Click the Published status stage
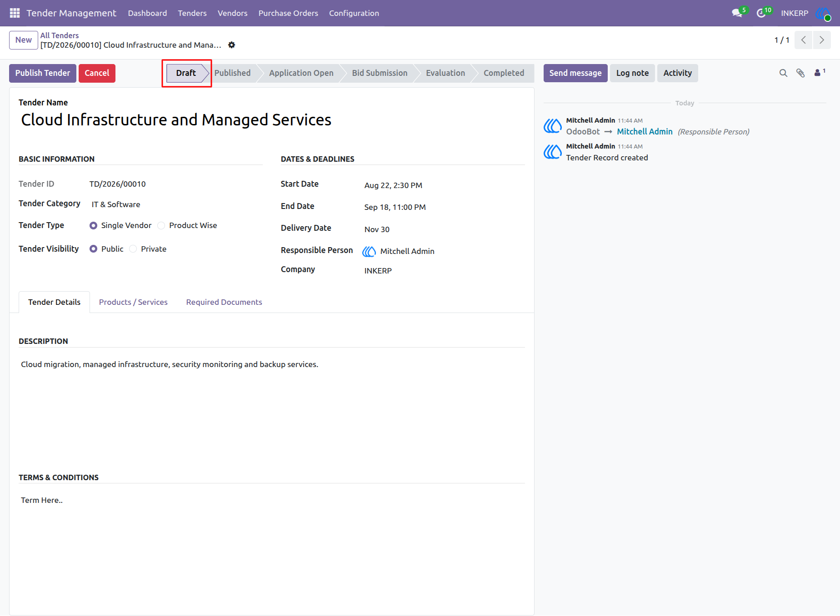 click(x=232, y=73)
